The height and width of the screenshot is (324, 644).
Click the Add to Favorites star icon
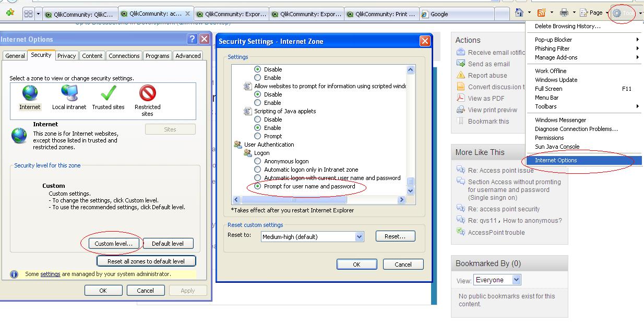(10, 13)
